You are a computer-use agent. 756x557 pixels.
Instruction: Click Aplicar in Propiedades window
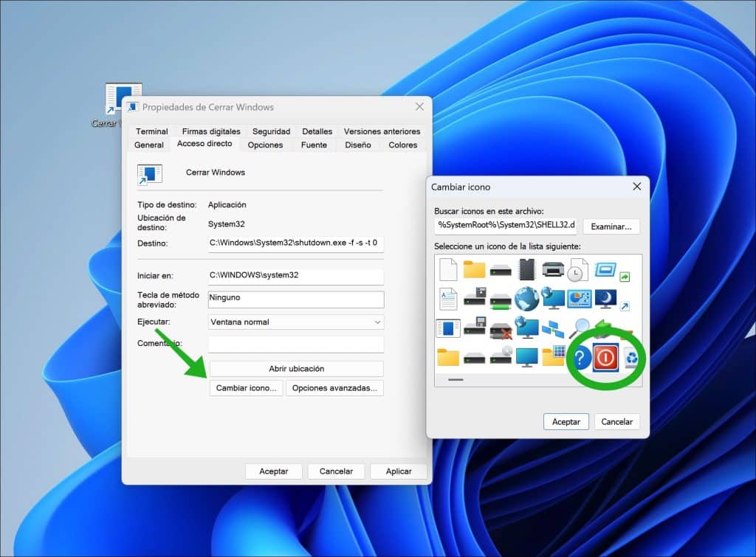pyautogui.click(x=399, y=471)
